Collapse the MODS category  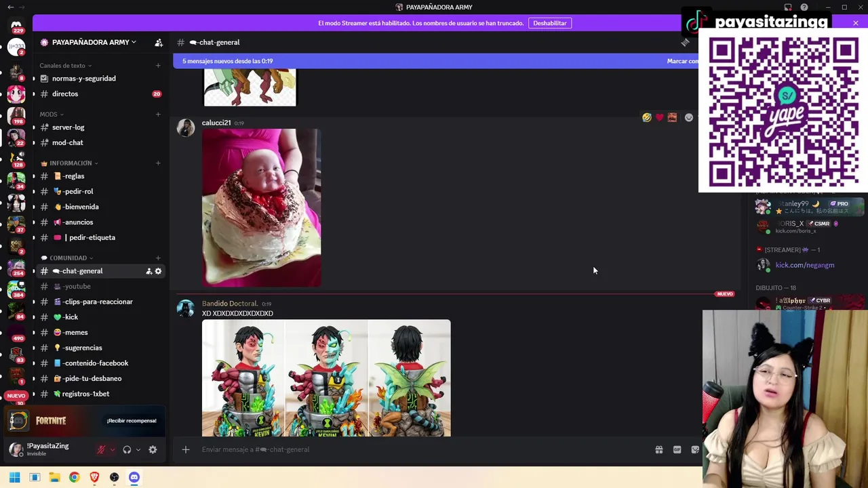pos(52,114)
